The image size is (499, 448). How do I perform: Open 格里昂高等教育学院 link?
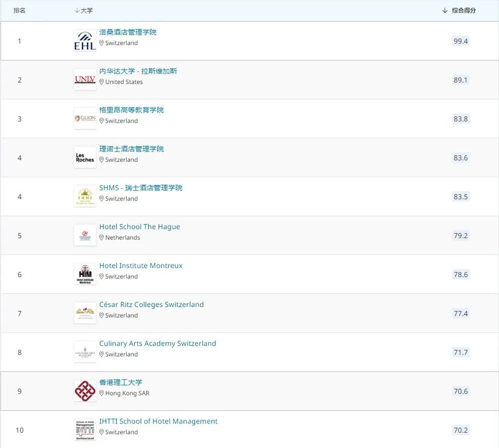click(131, 110)
